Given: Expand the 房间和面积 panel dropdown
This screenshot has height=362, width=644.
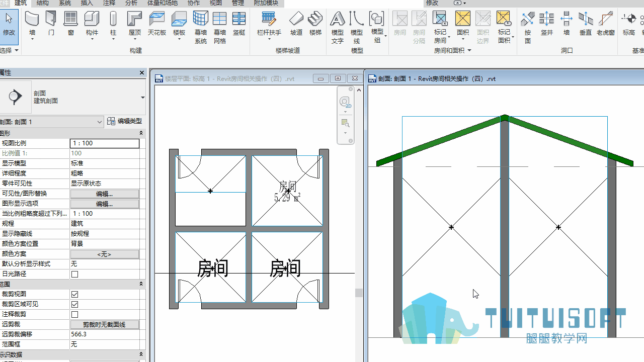Looking at the screenshot, I should click(469, 50).
